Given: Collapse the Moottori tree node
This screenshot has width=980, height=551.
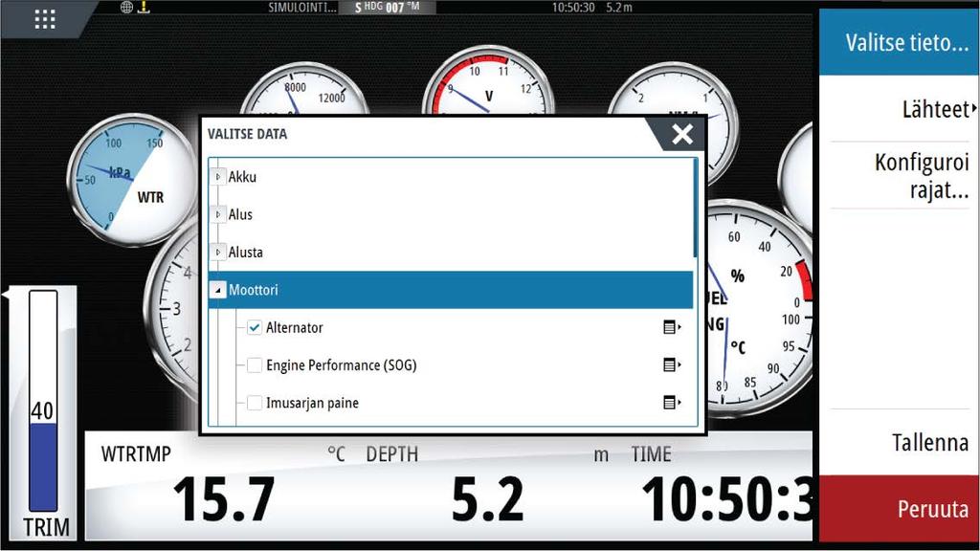Looking at the screenshot, I should point(217,290).
